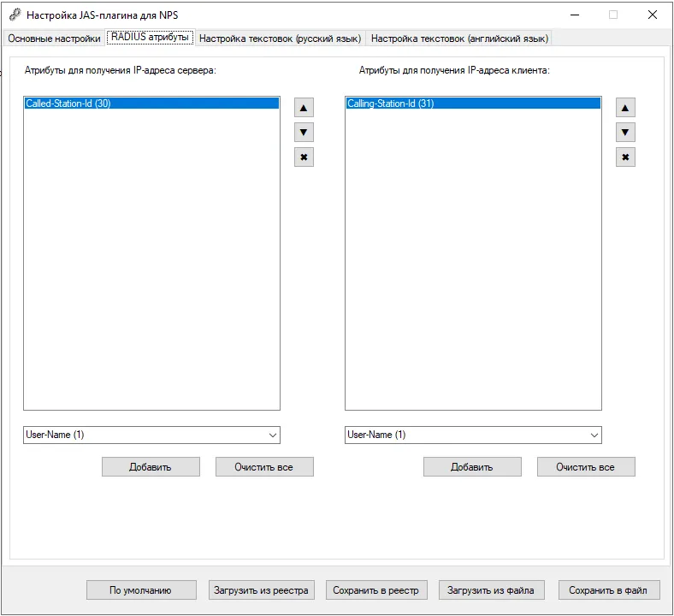Remove selected server attribute with X icon
674x616 pixels.
(x=304, y=157)
